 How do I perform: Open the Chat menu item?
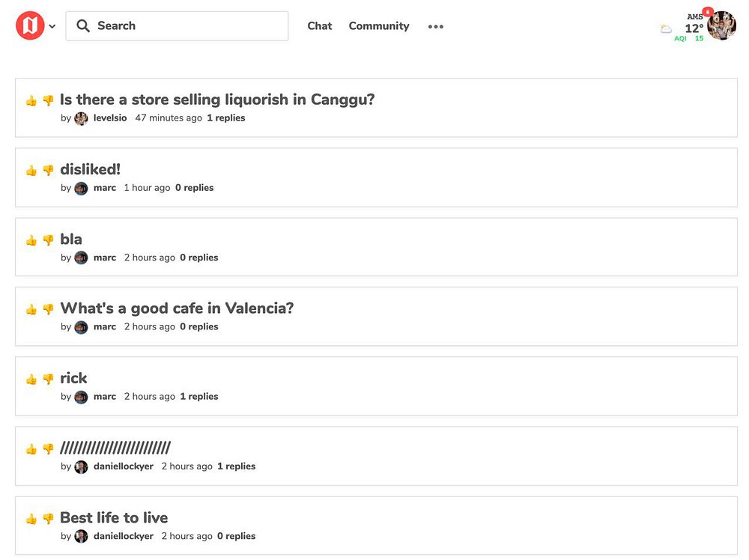[319, 25]
